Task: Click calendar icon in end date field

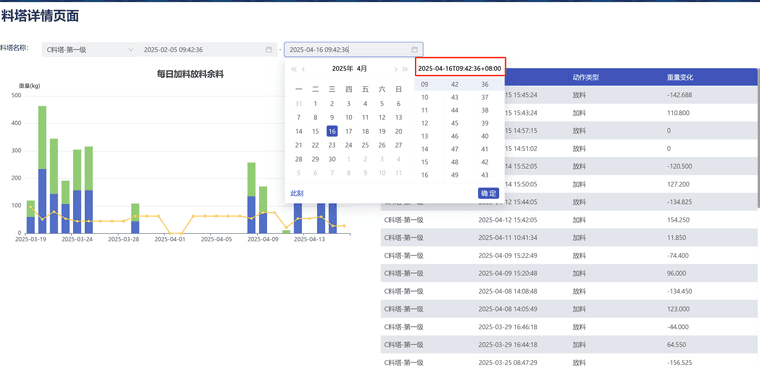Action: (x=414, y=49)
